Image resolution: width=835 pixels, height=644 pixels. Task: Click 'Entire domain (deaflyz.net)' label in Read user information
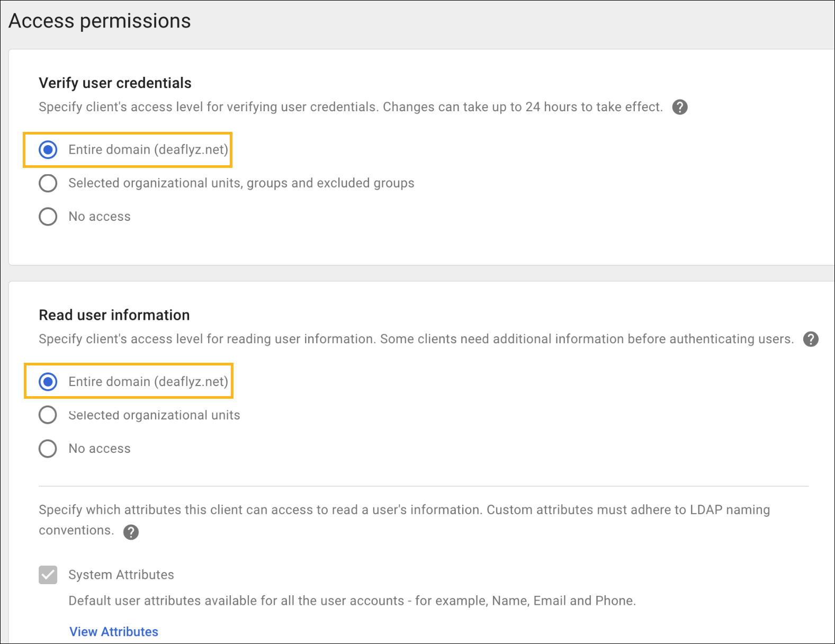point(148,382)
